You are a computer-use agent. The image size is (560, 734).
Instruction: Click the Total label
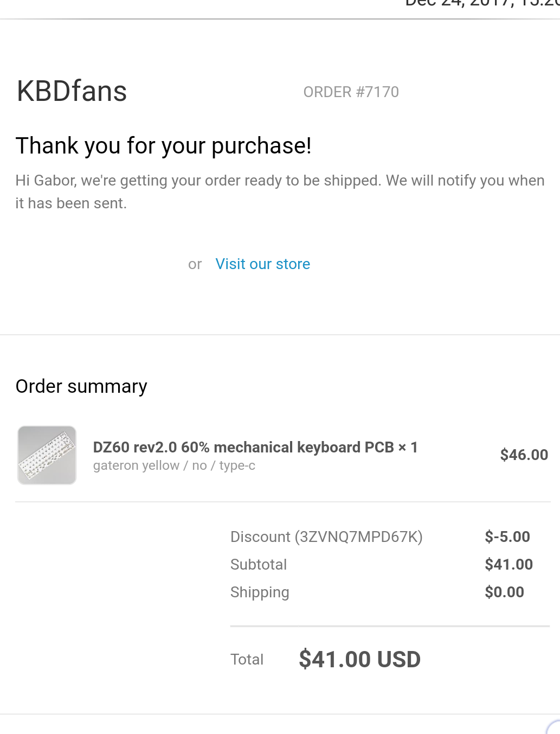coord(247,660)
